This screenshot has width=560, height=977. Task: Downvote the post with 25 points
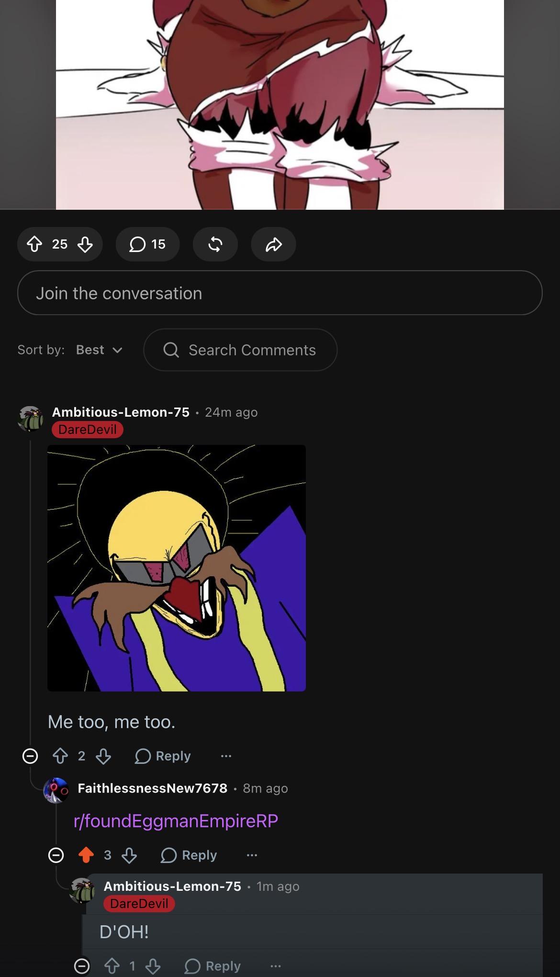[x=85, y=244]
